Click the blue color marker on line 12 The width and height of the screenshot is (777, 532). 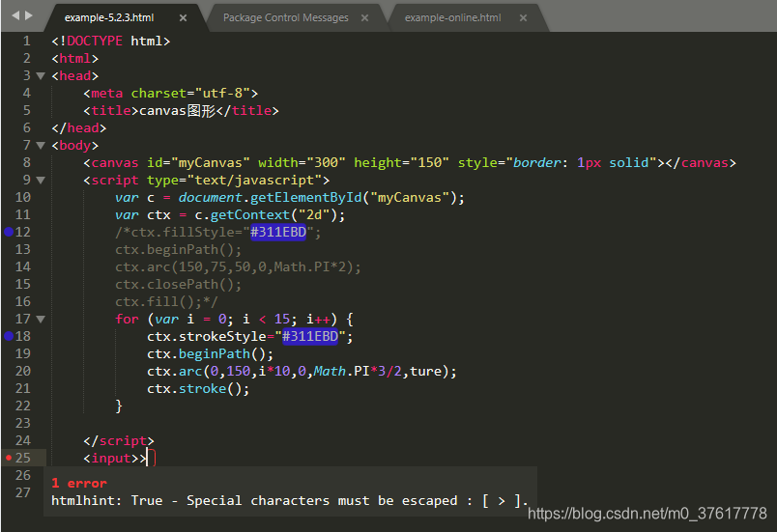point(9,232)
